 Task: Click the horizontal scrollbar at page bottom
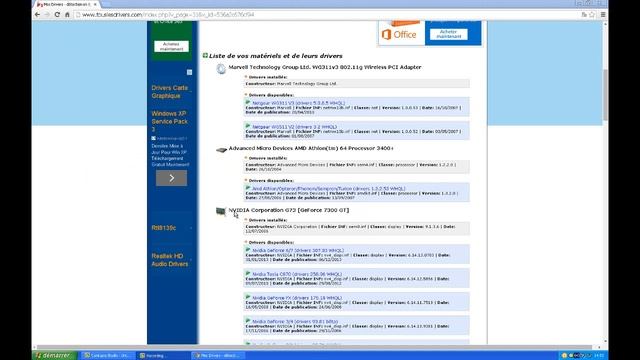tap(314, 347)
